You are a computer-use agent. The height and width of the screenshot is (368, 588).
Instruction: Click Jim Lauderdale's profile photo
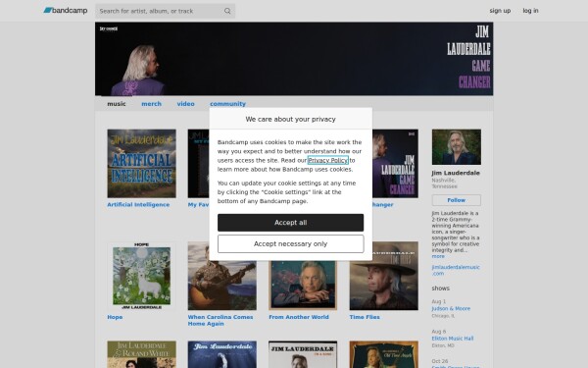coord(457,147)
